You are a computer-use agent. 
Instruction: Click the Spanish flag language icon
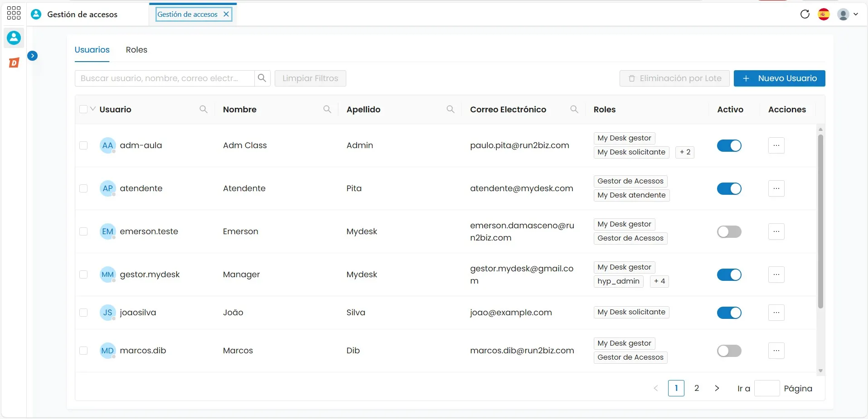pos(824,14)
